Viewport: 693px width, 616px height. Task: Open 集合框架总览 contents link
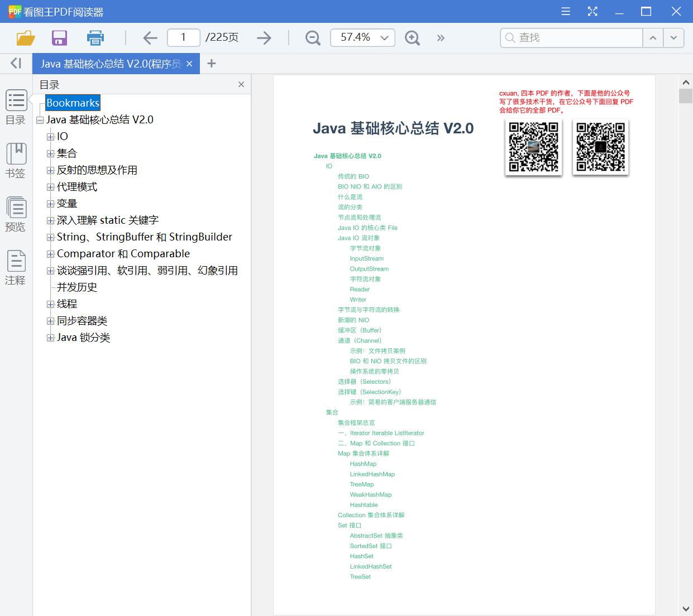coord(356,422)
